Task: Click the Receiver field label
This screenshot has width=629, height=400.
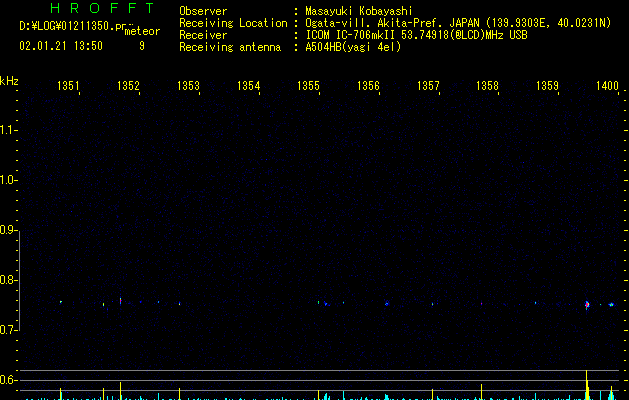Action: tap(203, 35)
